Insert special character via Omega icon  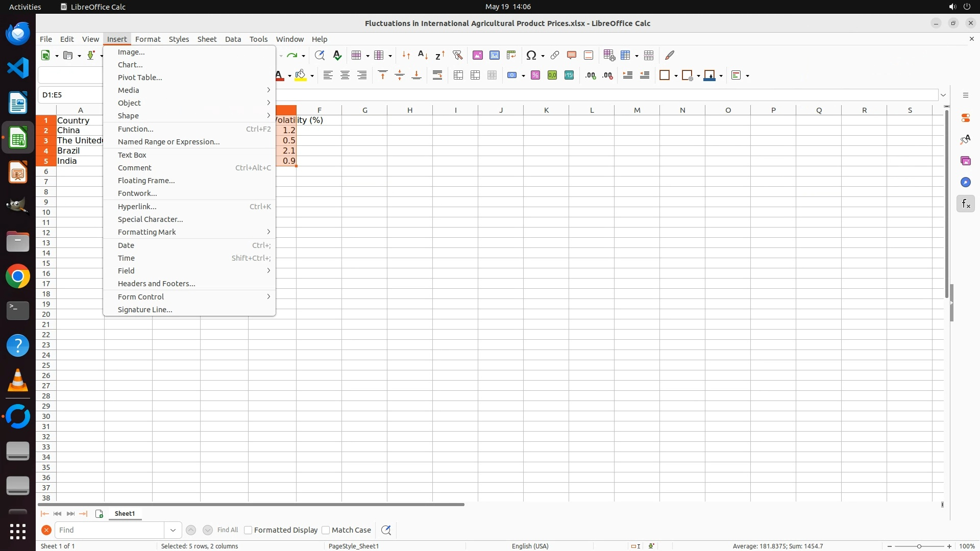pyautogui.click(x=531, y=55)
